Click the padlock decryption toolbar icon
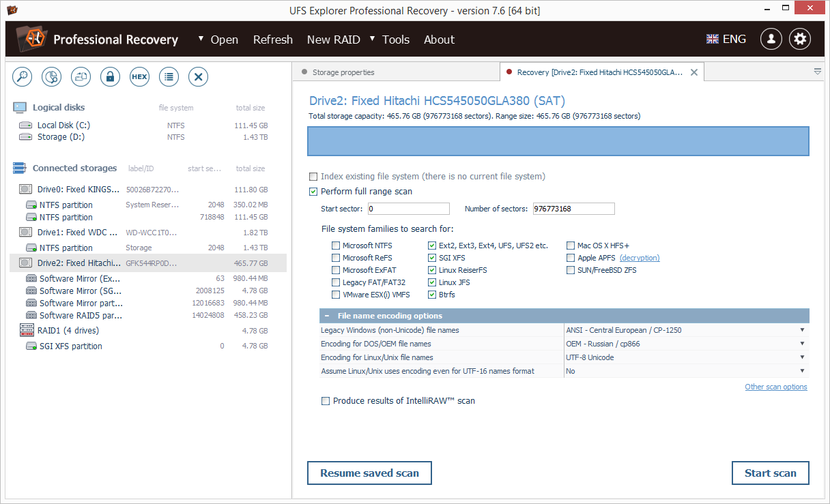This screenshot has height=504, width=830. click(x=111, y=77)
